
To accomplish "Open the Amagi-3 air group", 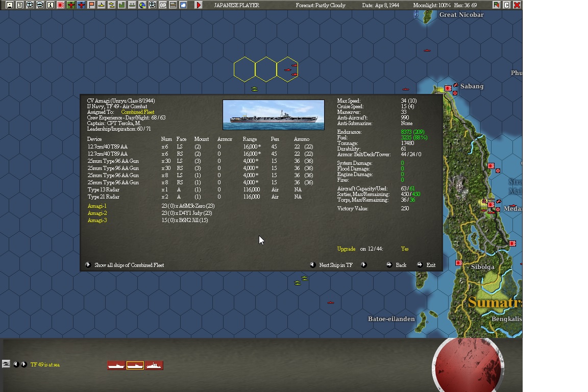I will [97, 220].
